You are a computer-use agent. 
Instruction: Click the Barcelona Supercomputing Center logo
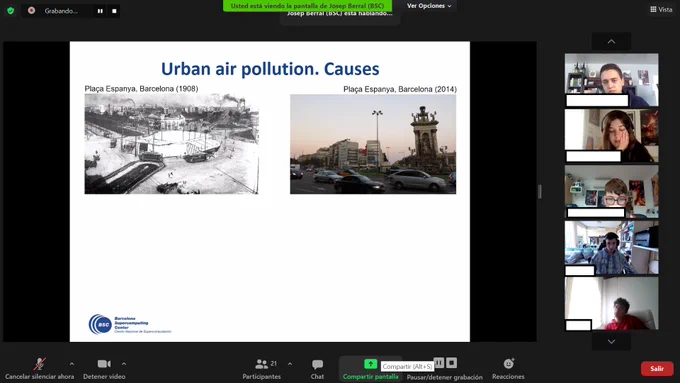[x=130, y=324]
